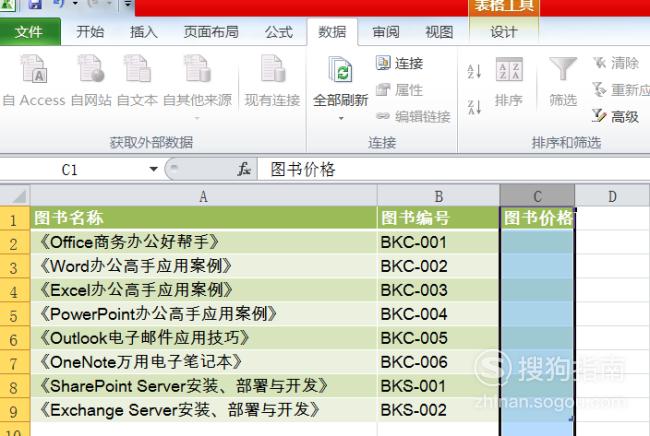Click cell 《SharePoint Server安装、部署与开发》

(x=204, y=386)
